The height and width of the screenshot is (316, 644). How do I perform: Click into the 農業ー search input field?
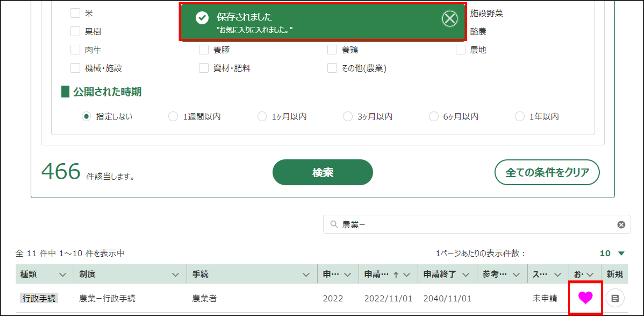(475, 225)
